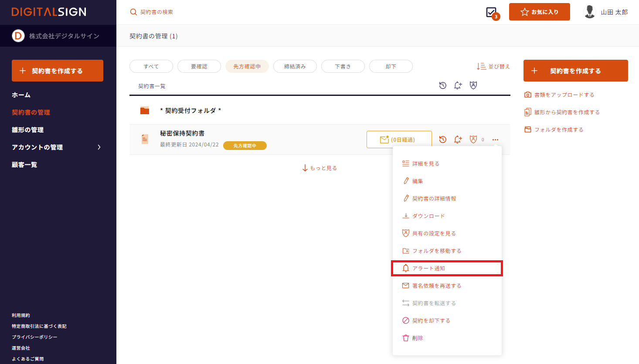This screenshot has height=364, width=639.
Task: Open the three-dot menu for 秘密保持契約書
Action: tap(495, 139)
